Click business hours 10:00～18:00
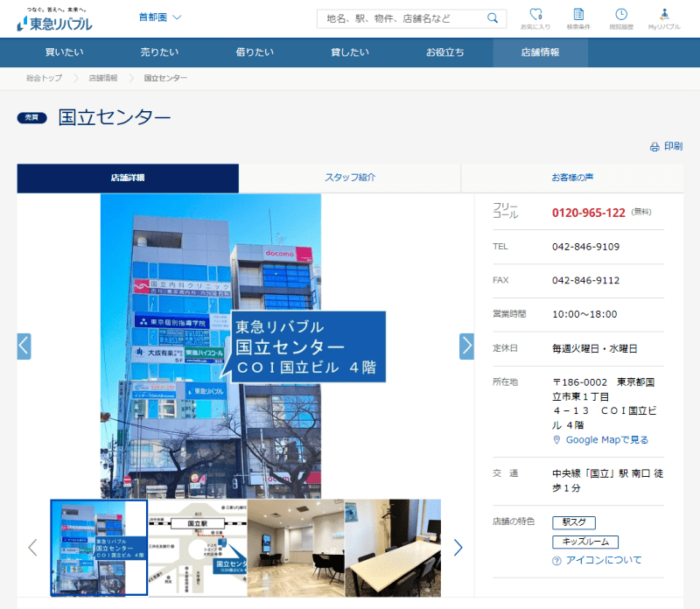 584,314
